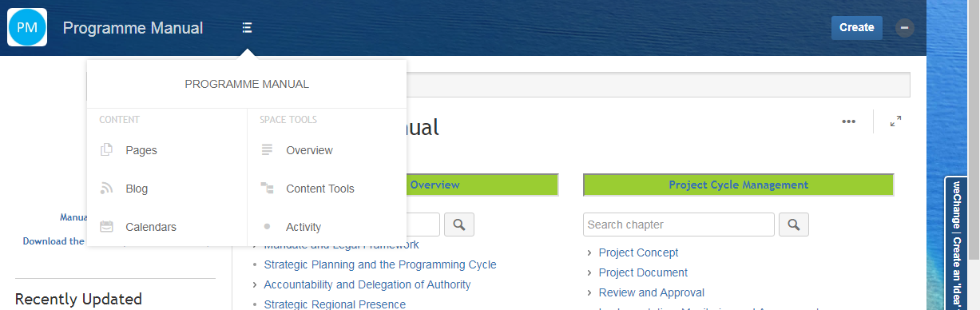
Task: Expand the Project Document tree item
Action: 589,272
